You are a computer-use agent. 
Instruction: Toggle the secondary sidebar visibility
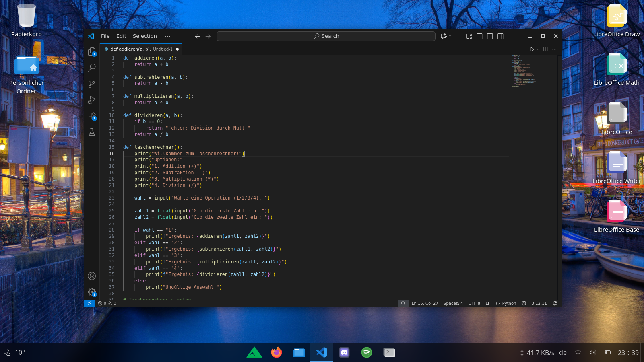click(x=500, y=36)
